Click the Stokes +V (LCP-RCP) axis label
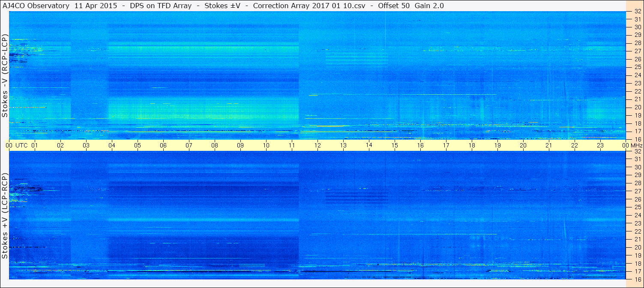 coord(5,216)
